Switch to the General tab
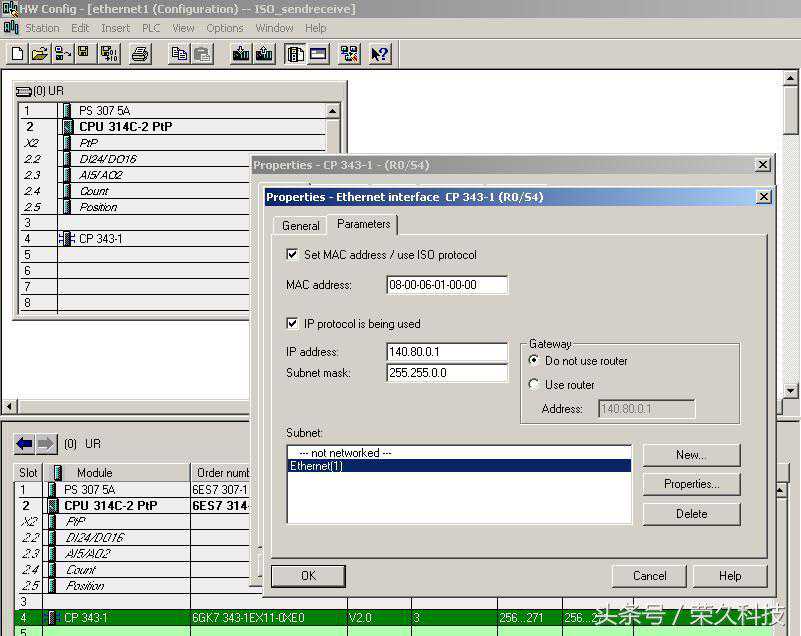 pos(300,226)
